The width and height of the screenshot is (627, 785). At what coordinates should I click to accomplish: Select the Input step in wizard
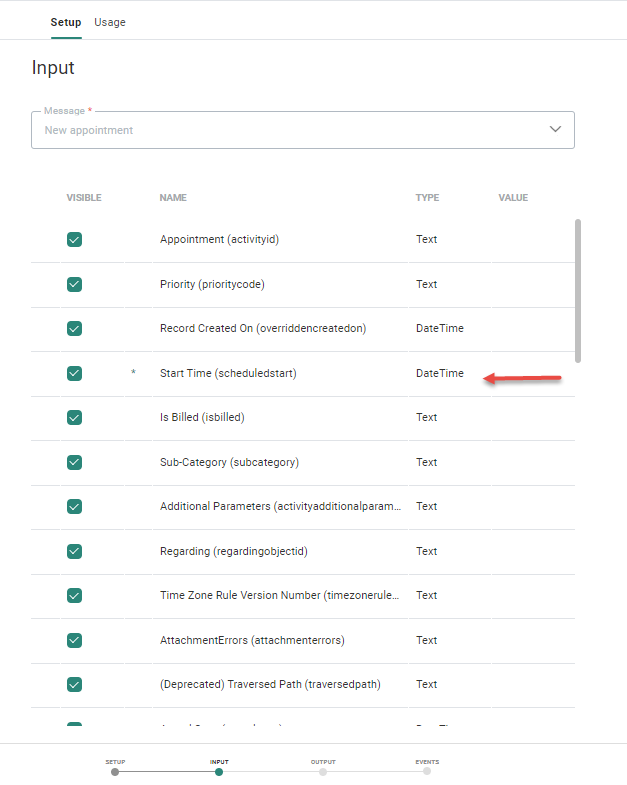coord(219,771)
